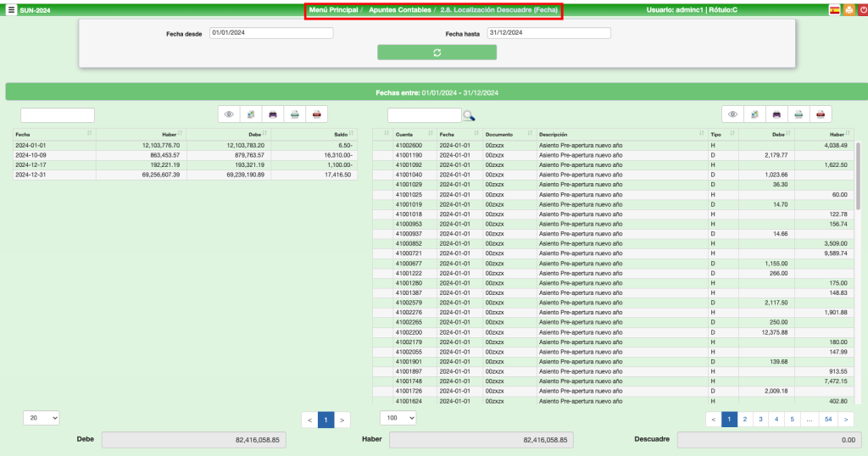The image size is (868, 456).
Task: Click the red PDF export icon above left table
Action: click(x=316, y=114)
